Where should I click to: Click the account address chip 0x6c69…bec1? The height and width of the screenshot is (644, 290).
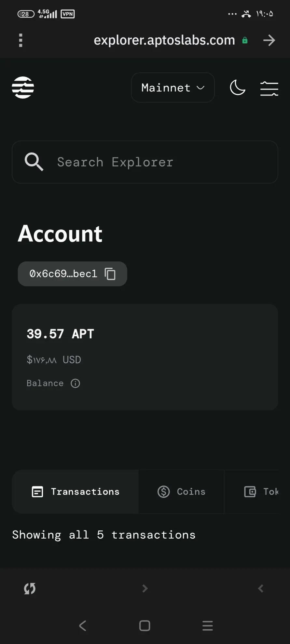tap(63, 274)
